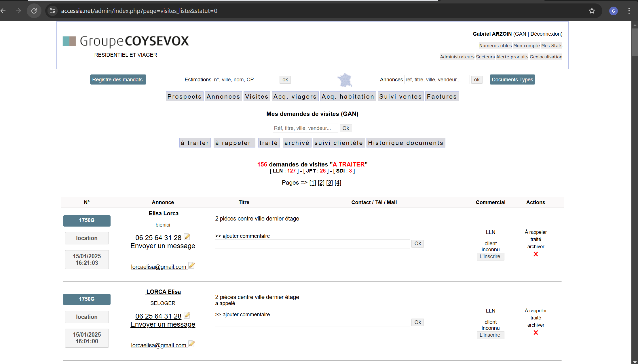638x364 pixels.
Task: Click the Registre des mandats button
Action: click(118, 80)
